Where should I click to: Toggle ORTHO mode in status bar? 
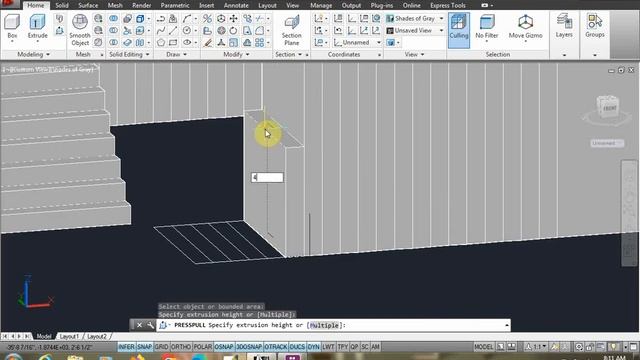tap(181, 347)
